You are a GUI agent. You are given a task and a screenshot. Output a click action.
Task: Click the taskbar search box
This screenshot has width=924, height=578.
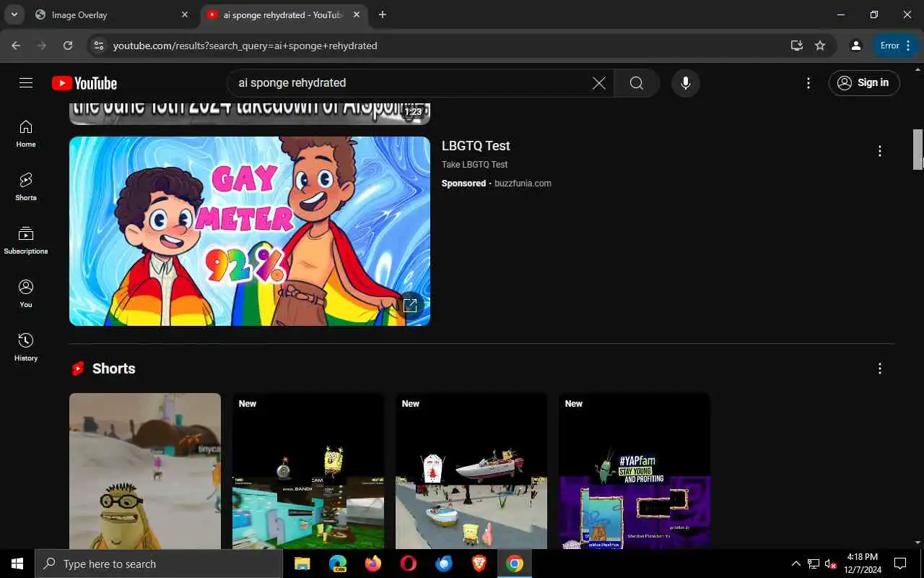point(159,564)
